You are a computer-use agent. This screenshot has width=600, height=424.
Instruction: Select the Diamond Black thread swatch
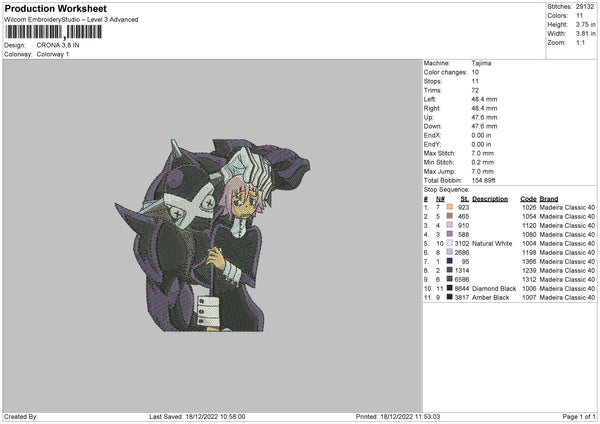tap(450, 288)
